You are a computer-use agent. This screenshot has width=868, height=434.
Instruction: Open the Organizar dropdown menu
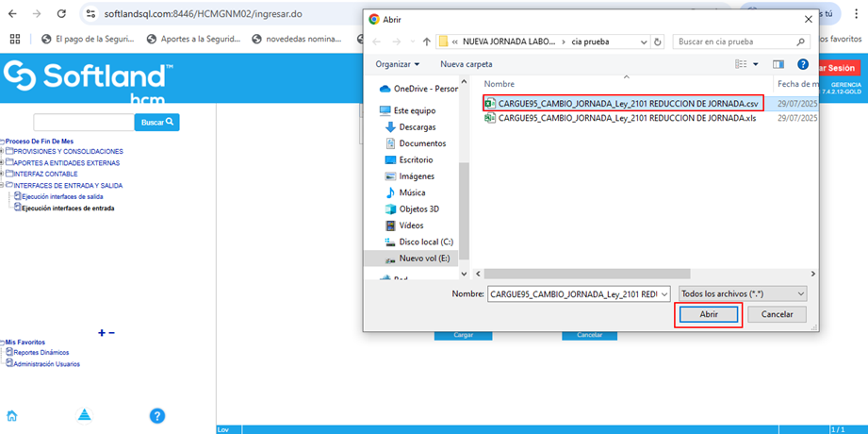(x=397, y=64)
